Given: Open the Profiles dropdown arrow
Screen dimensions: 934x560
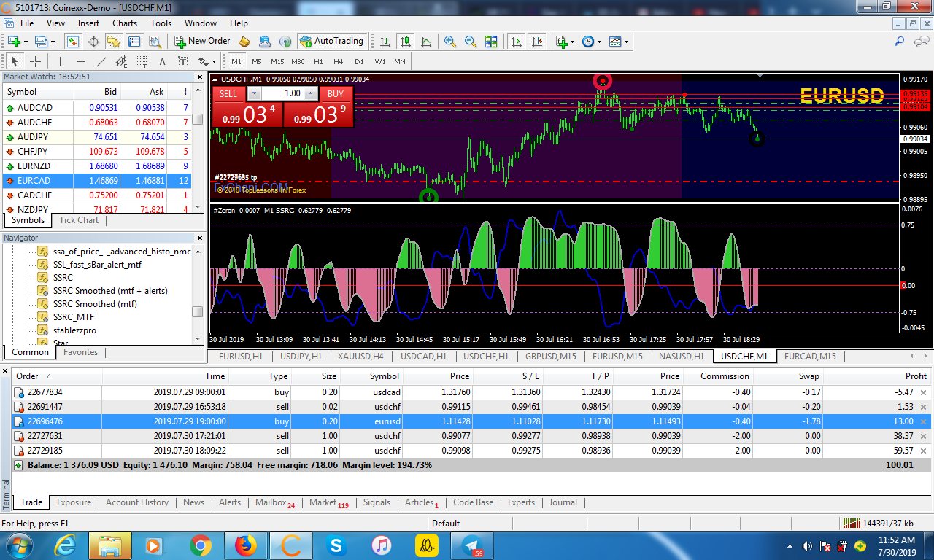Looking at the screenshot, I should click(x=52, y=42).
